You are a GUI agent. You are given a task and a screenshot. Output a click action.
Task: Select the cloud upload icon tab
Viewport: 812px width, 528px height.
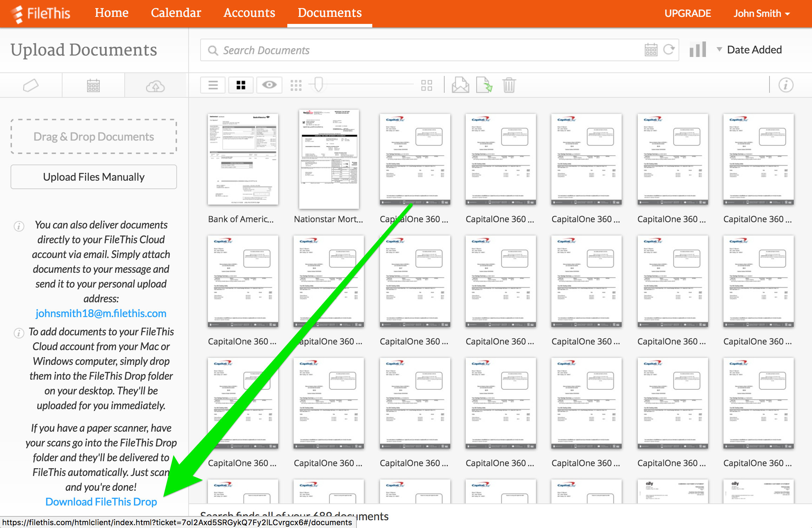[x=155, y=85]
